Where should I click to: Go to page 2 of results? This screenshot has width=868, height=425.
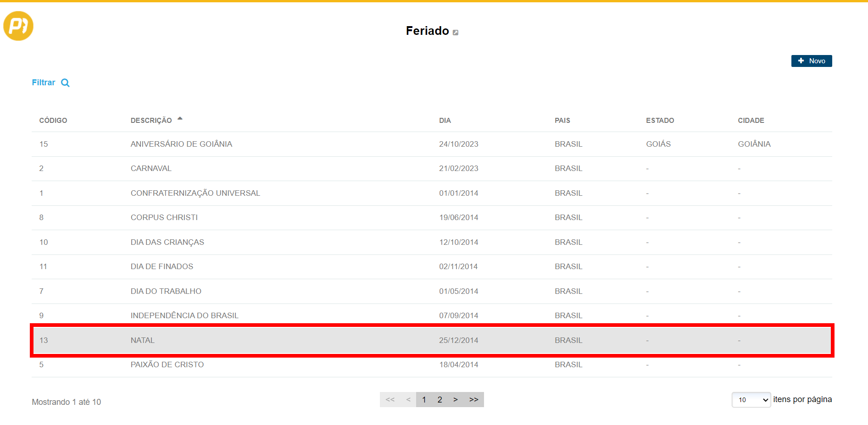pyautogui.click(x=440, y=400)
